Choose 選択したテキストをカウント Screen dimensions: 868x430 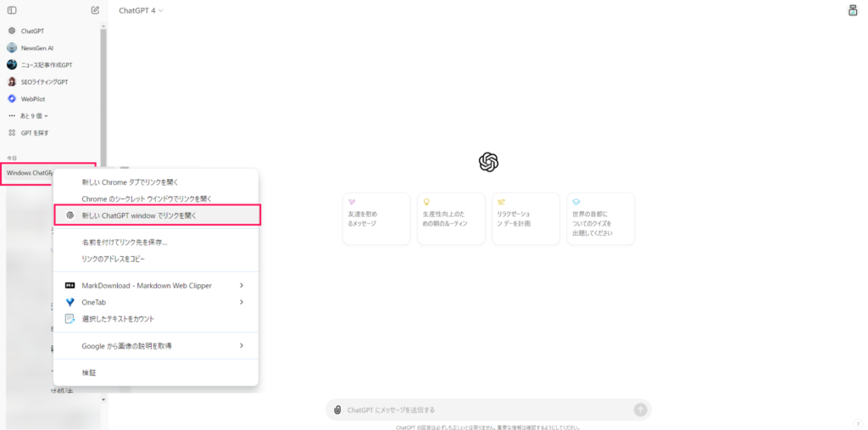pyautogui.click(x=156, y=319)
